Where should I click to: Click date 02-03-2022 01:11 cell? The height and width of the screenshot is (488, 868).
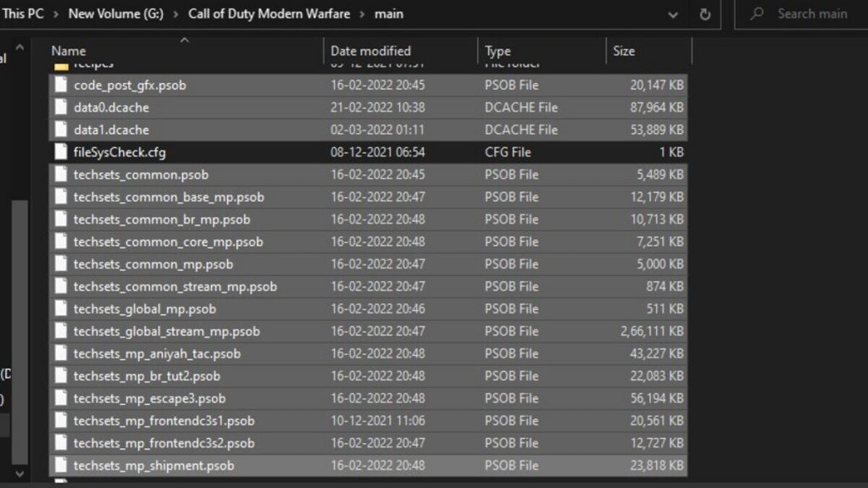[377, 130]
